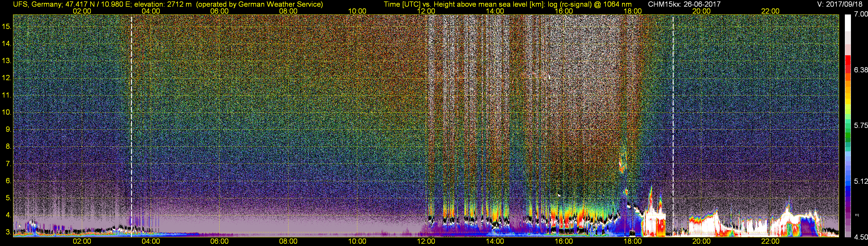Click the 16:00 label on the top time axis

click(564, 11)
